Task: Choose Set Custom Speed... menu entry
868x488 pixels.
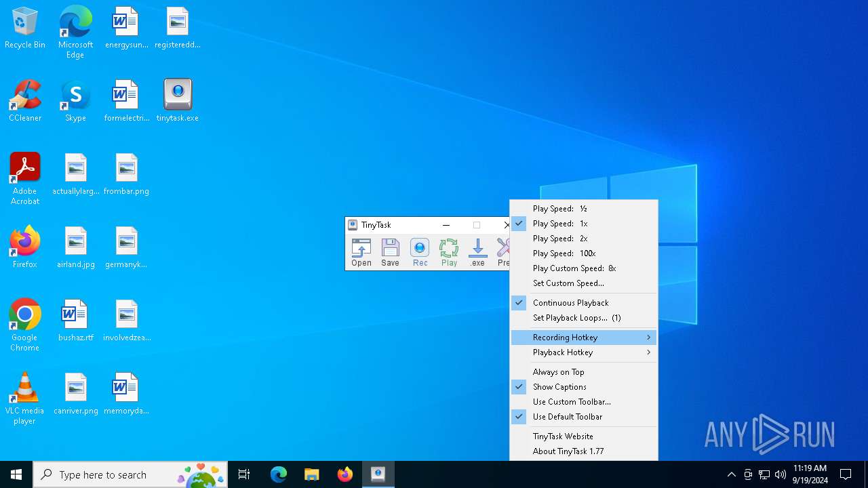Action: click(x=584, y=283)
